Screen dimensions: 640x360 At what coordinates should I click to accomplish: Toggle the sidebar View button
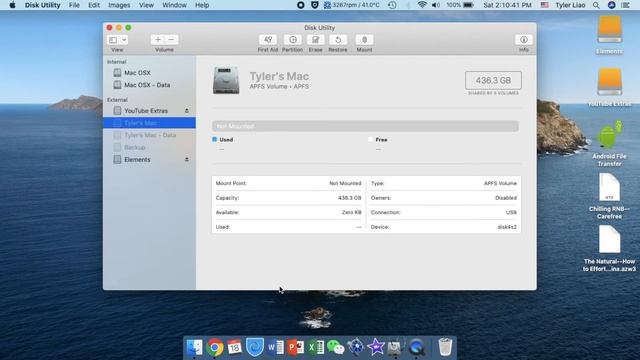point(113,40)
